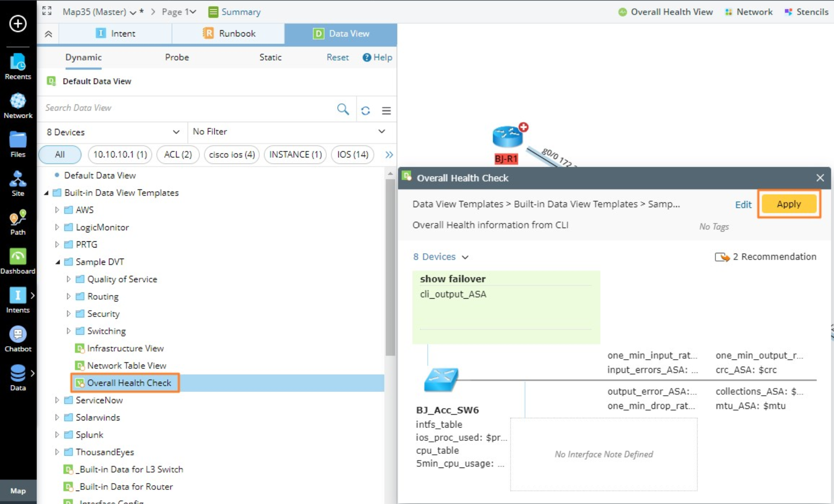Image resolution: width=834 pixels, height=504 pixels.
Task: Open the hamburger menu in Data View
Action: (x=386, y=111)
